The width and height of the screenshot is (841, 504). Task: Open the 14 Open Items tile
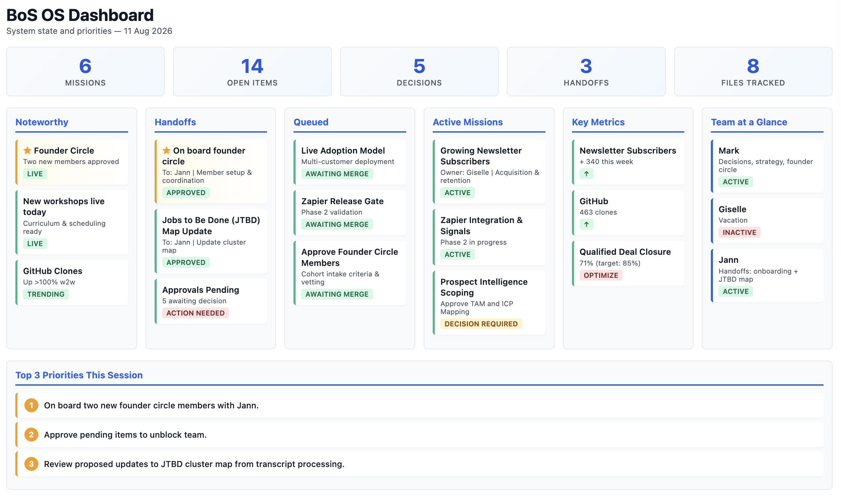coord(252,72)
